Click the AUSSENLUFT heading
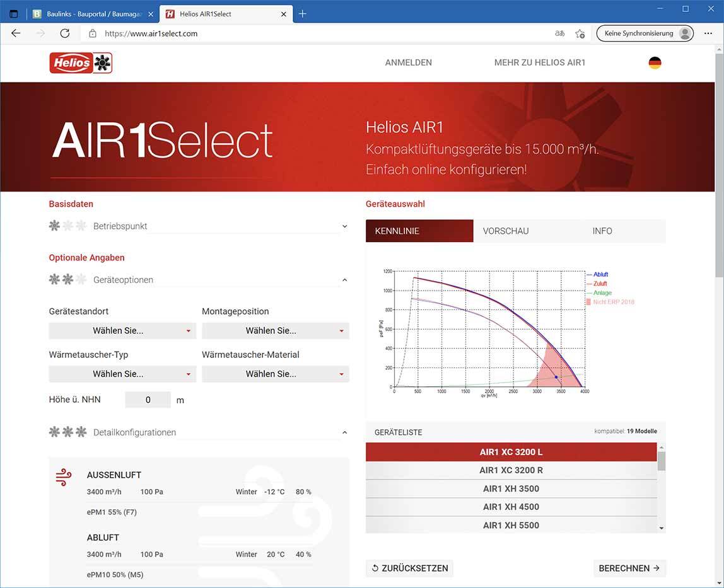The height and width of the screenshot is (588, 724). click(114, 475)
